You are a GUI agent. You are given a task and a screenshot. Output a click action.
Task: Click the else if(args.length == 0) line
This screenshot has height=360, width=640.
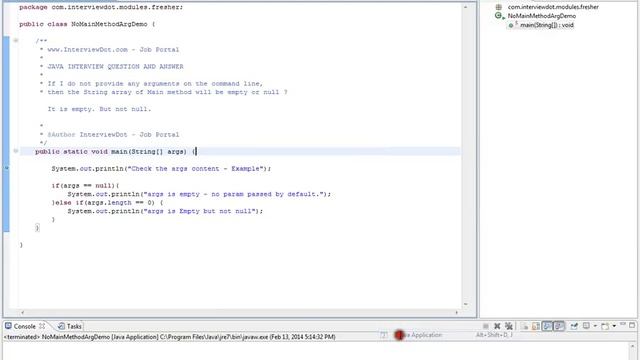(x=107, y=202)
